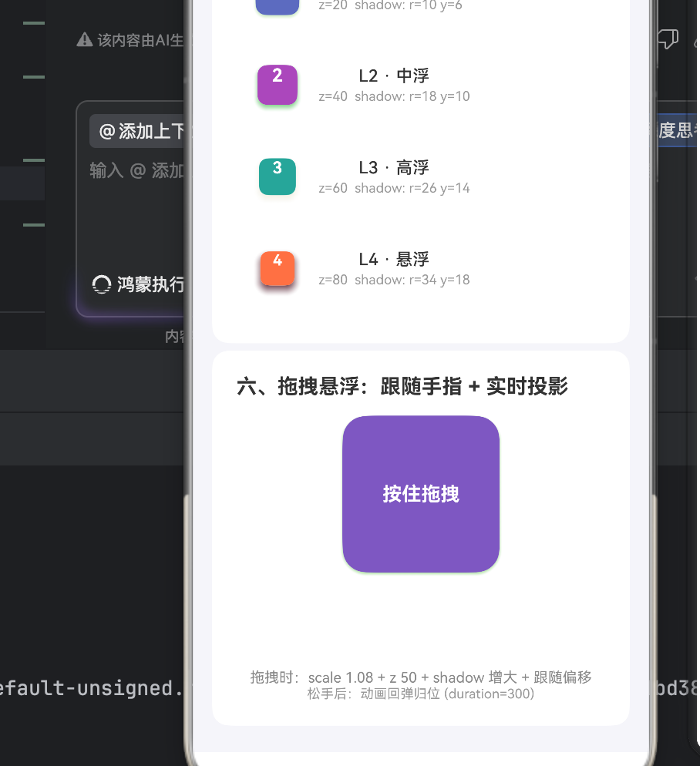Click the 拖拽时 scale 1.08 description line

[x=421, y=677]
